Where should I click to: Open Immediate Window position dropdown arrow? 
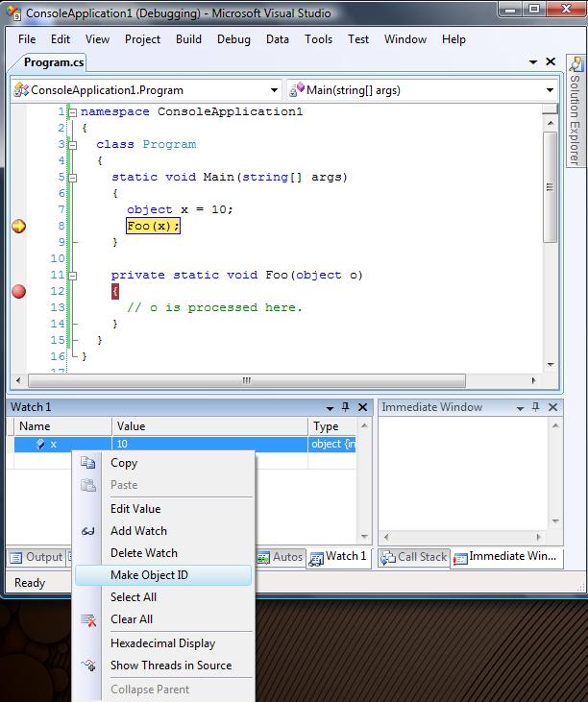point(520,408)
